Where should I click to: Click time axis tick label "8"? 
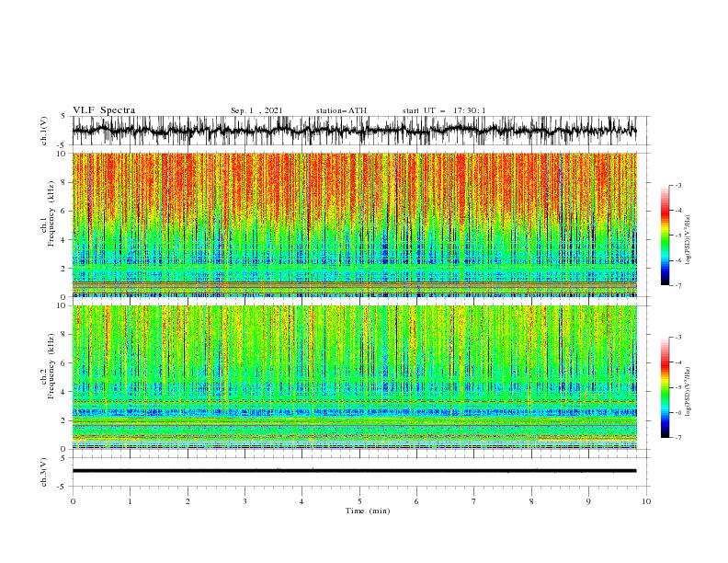(x=531, y=501)
